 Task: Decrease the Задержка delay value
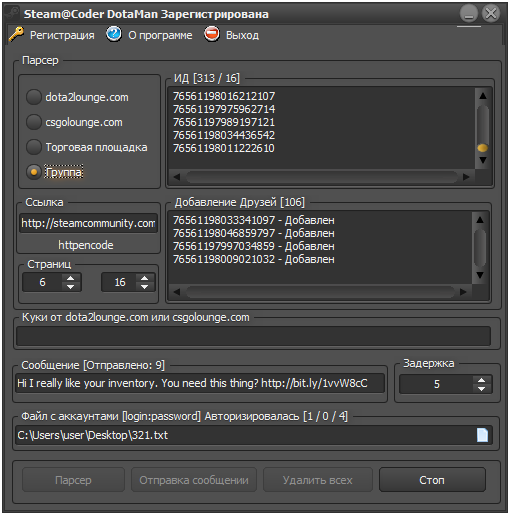pos(481,389)
